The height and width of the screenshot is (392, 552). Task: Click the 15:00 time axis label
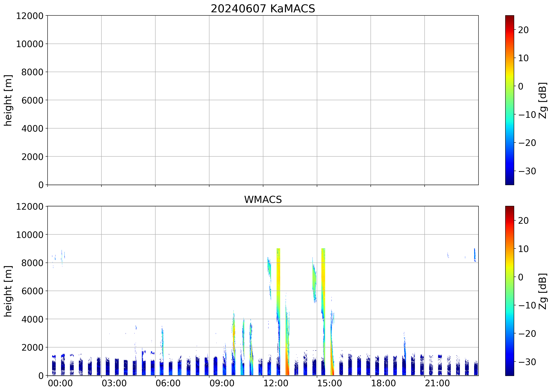(329, 383)
